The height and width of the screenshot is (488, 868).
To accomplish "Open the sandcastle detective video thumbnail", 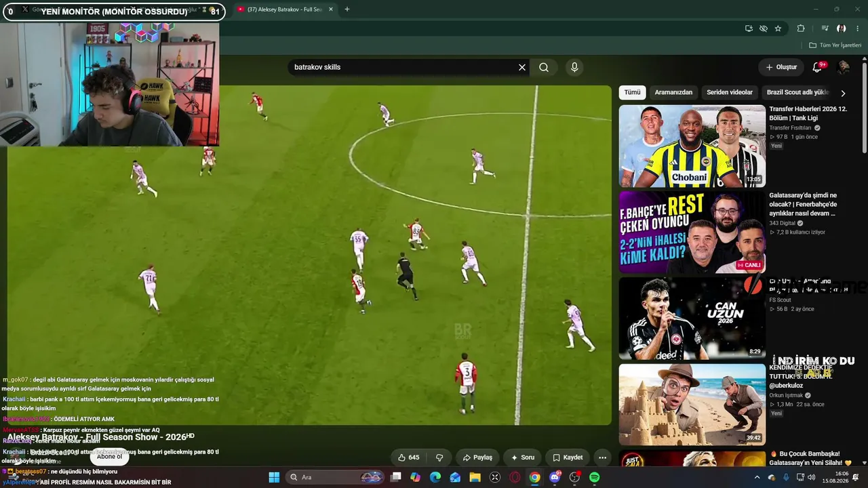I will coord(692,405).
